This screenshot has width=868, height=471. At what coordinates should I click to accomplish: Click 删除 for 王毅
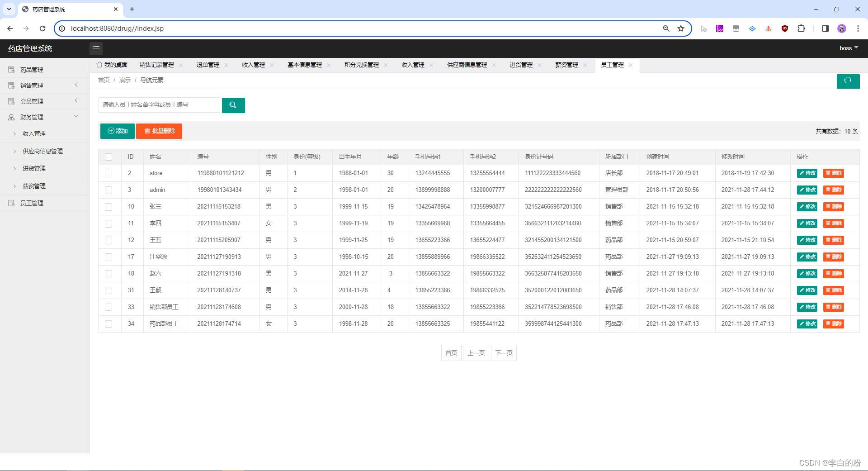point(834,290)
